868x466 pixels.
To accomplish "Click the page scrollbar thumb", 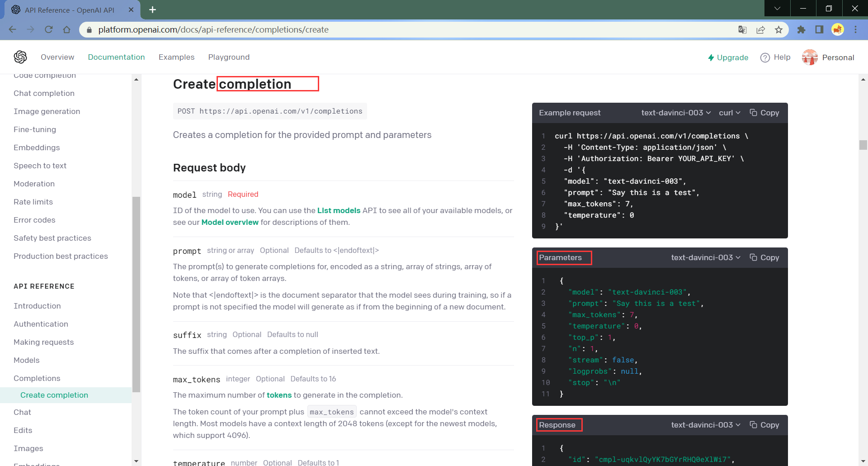I will point(863,145).
